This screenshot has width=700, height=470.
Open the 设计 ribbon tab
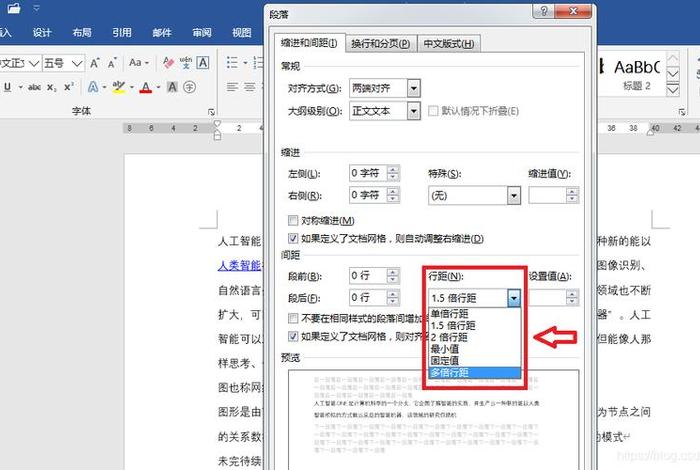click(x=42, y=32)
